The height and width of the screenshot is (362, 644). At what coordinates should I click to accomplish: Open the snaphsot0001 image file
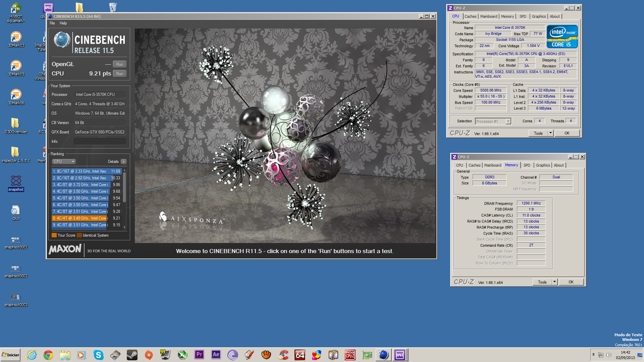point(16,243)
